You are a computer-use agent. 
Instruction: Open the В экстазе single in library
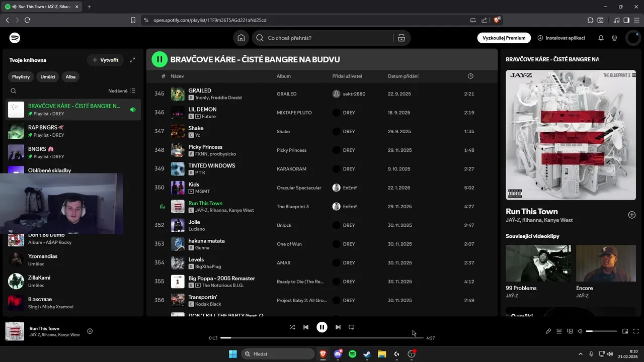click(73, 303)
